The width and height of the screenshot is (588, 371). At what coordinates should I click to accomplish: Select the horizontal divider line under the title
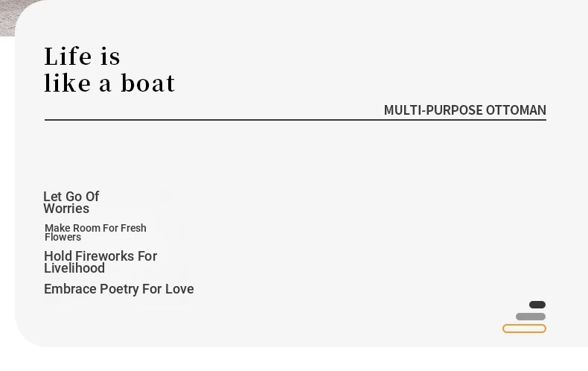point(295,120)
